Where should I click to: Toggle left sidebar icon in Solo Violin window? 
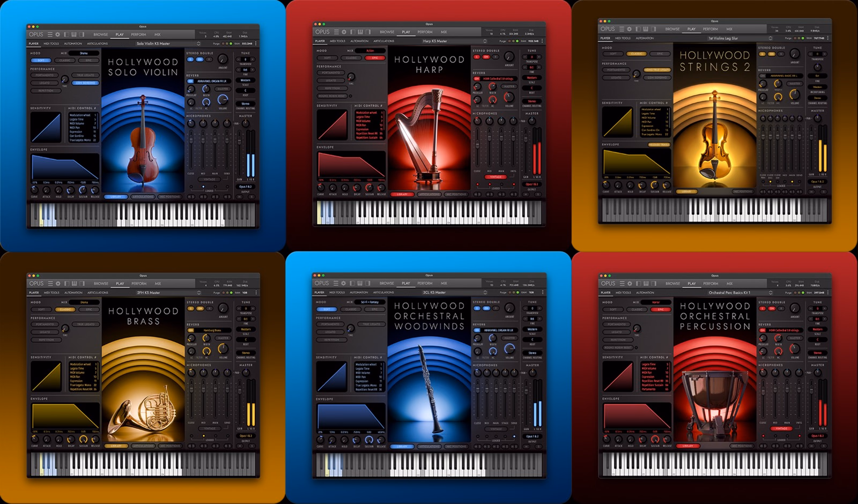[66, 34]
